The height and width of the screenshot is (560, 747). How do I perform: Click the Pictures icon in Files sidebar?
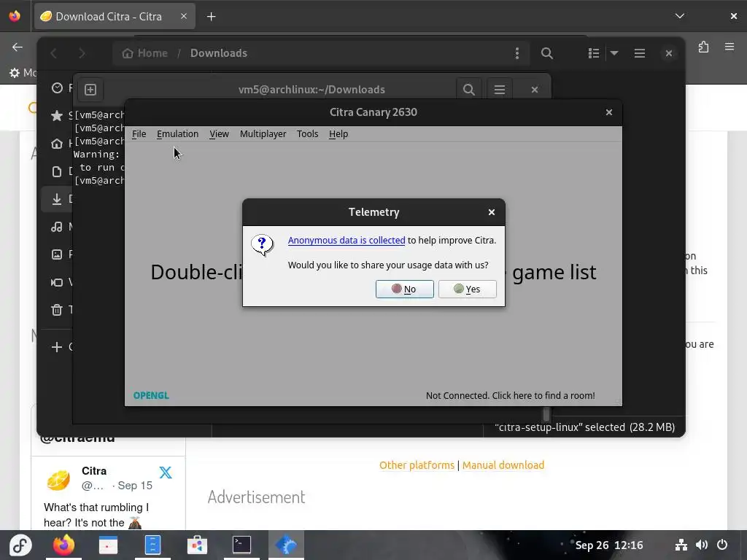57,254
